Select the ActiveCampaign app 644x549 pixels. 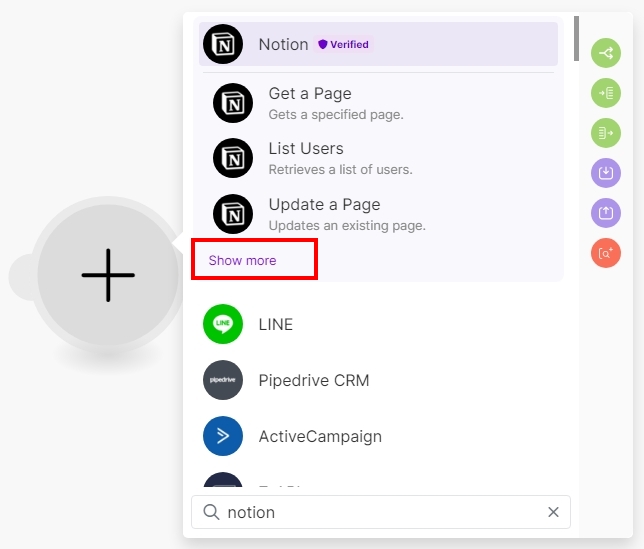point(319,437)
